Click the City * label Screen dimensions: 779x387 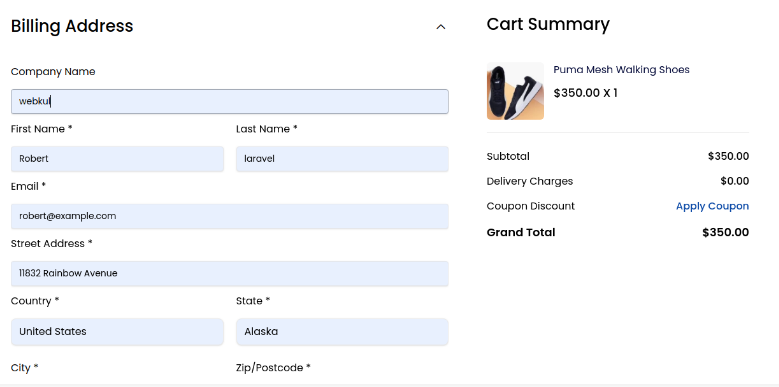[25, 368]
